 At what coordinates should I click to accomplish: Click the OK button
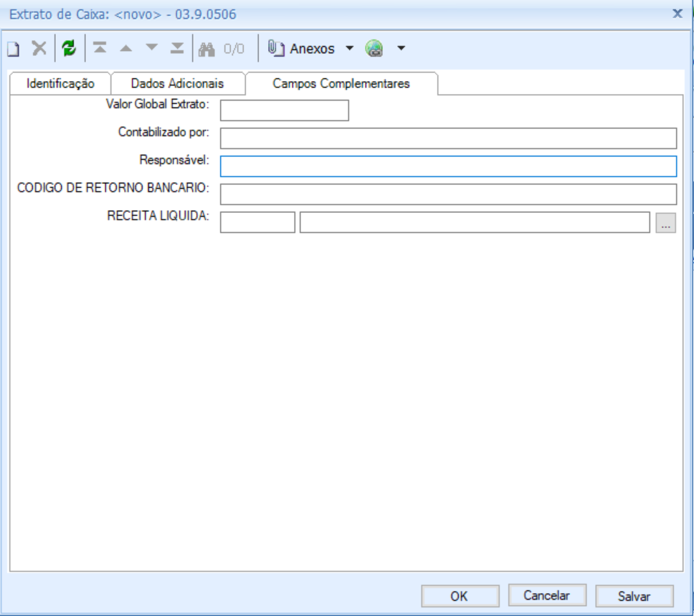click(x=460, y=596)
